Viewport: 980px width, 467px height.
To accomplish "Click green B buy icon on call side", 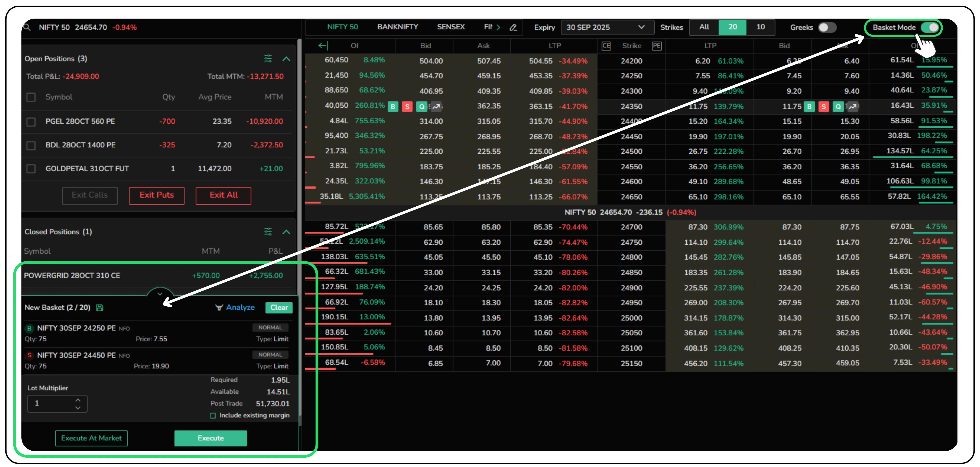I will tap(393, 106).
